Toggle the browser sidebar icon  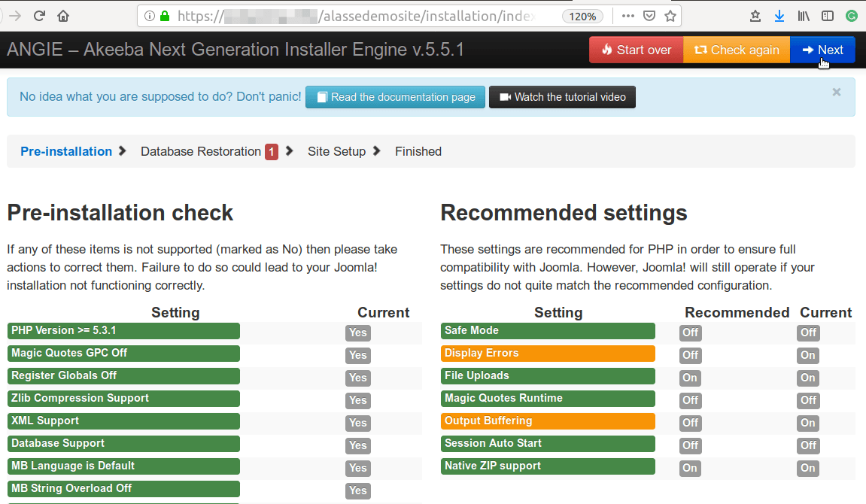[828, 16]
